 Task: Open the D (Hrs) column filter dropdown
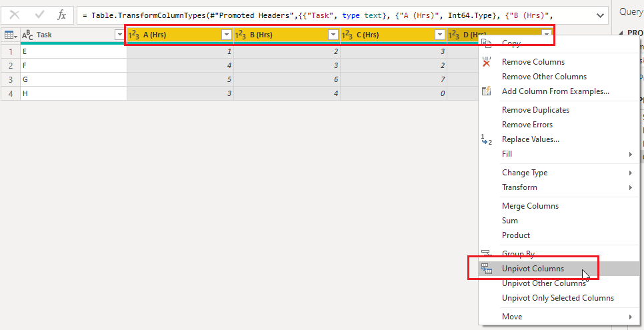[x=547, y=35]
